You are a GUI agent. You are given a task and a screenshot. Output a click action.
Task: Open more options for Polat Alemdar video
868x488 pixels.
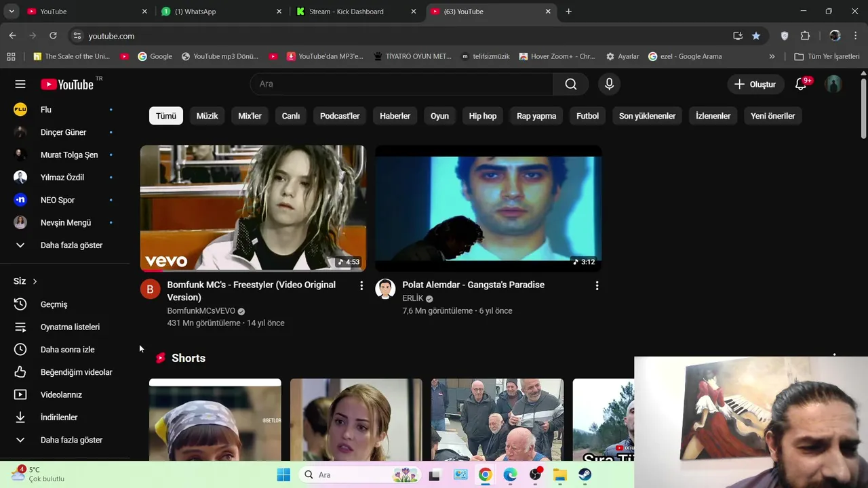click(x=597, y=286)
